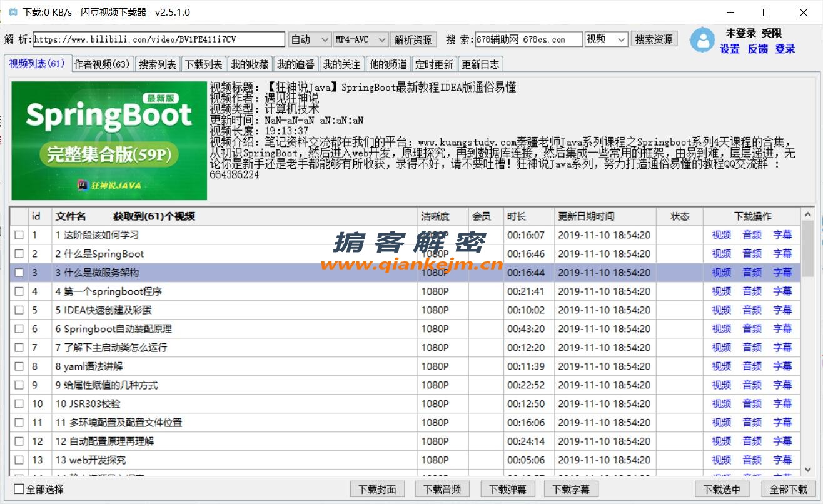Open the 自动 parse mode dropdown
This screenshot has width=823, height=504.
[x=310, y=39]
